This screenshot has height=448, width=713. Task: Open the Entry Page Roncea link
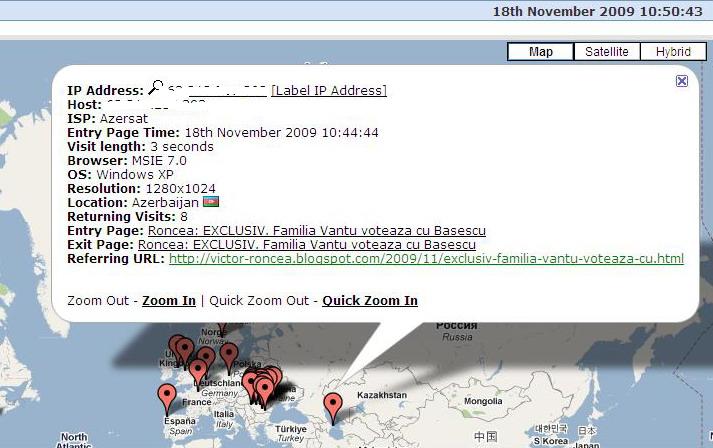coord(317,231)
